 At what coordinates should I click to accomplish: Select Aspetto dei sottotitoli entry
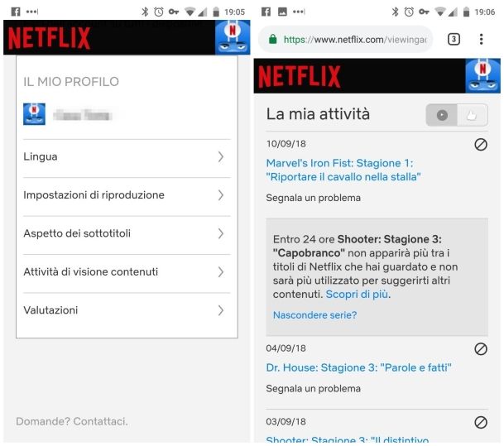[127, 233]
